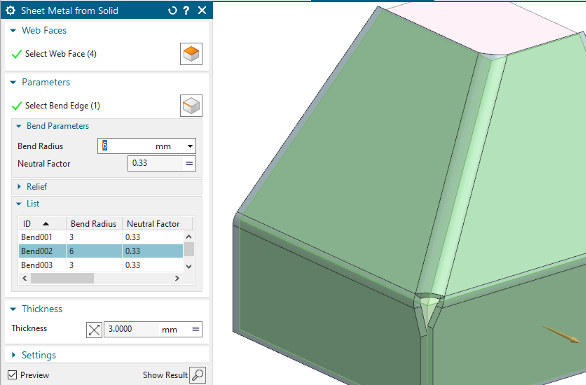Open the dialog options gear icon
The image size is (586, 385).
point(10,10)
